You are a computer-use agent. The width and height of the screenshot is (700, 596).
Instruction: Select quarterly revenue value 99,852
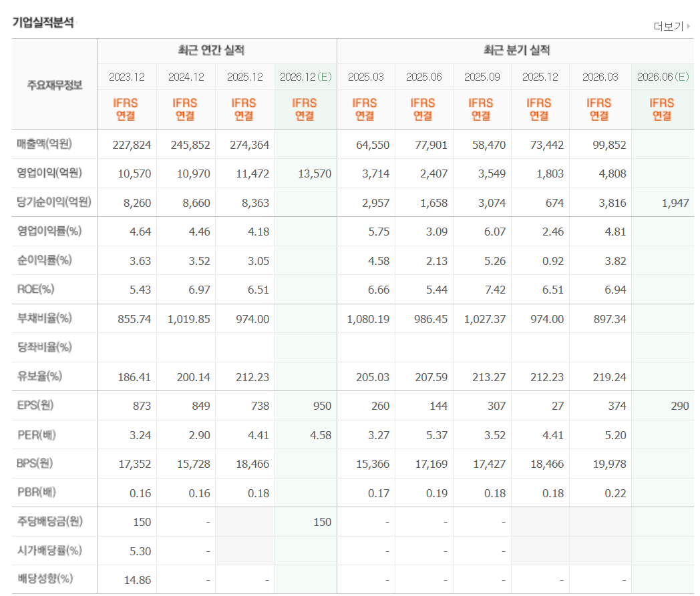click(609, 145)
